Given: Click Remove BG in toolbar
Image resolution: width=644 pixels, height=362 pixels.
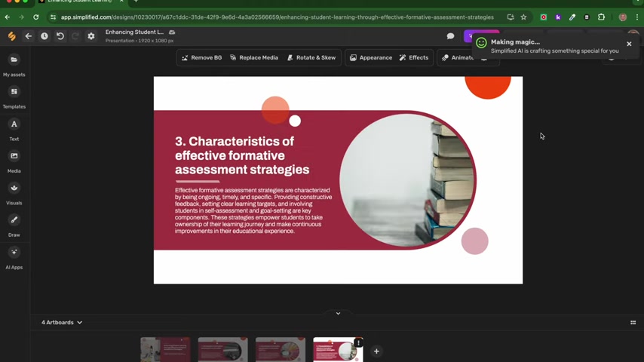Looking at the screenshot, I should point(201,57).
